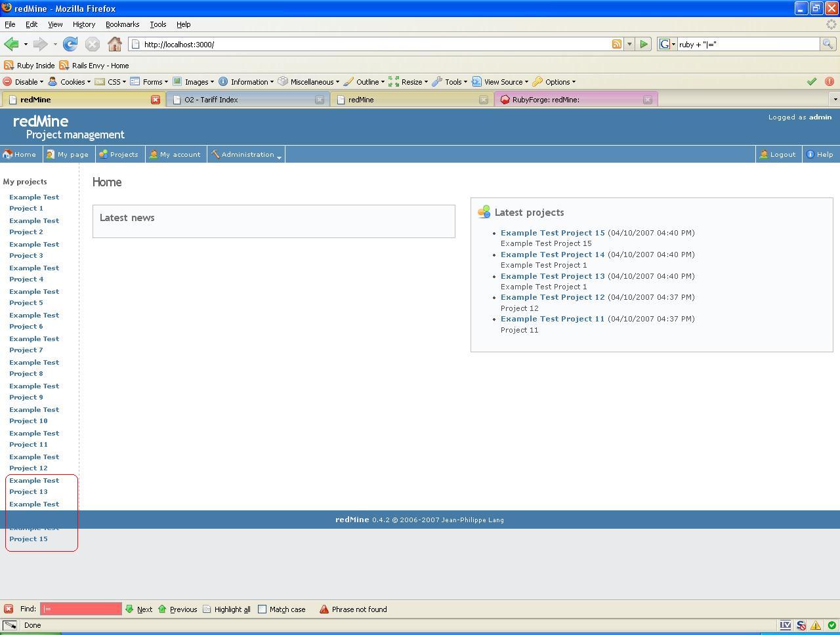Switch to the O2 - Tariff Index tab

pyautogui.click(x=247, y=100)
